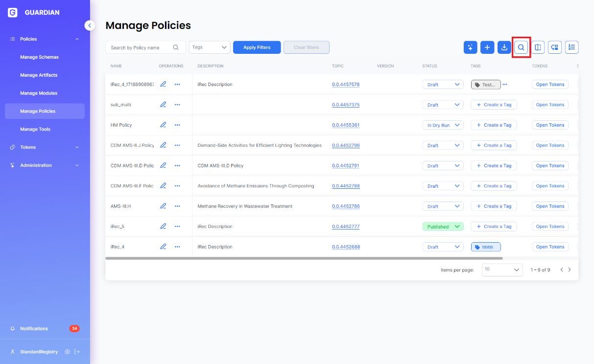Screen dimensions: 594x364
Task: Expand the Items per page dropdown
Action: (502, 270)
